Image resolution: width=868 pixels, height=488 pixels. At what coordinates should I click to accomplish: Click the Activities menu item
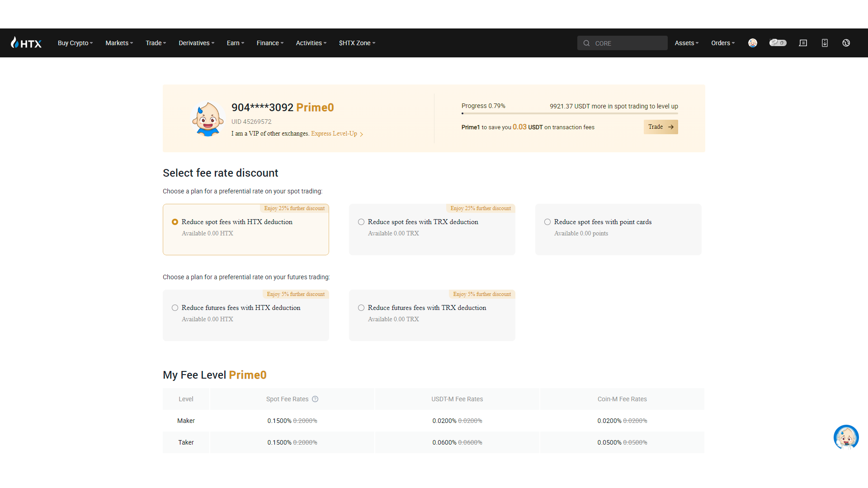pyautogui.click(x=309, y=43)
